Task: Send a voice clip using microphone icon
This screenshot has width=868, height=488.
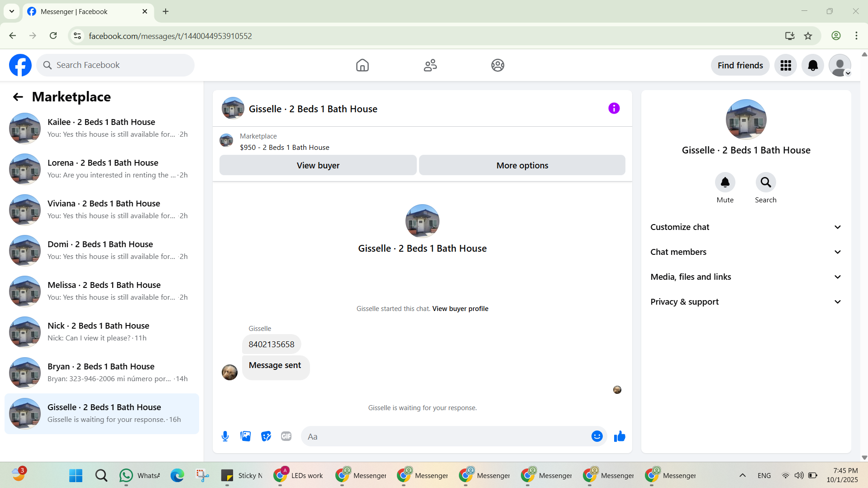Action: coord(225,436)
